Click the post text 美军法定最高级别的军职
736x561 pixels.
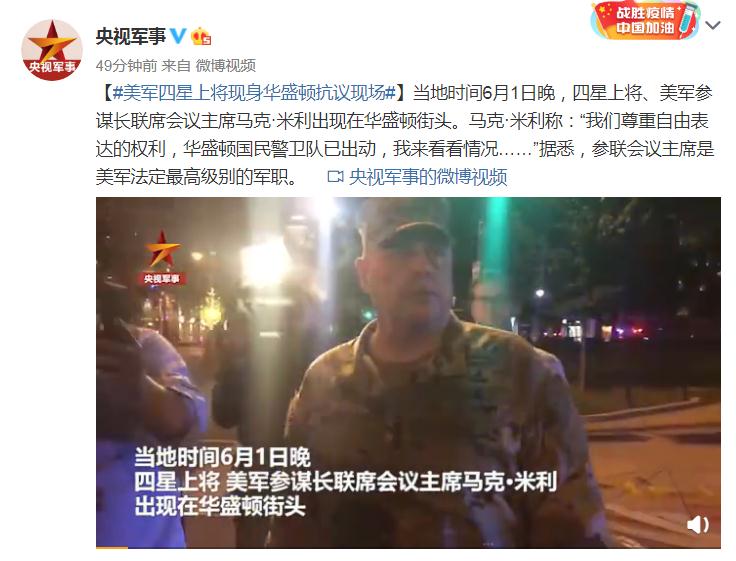click(x=196, y=177)
